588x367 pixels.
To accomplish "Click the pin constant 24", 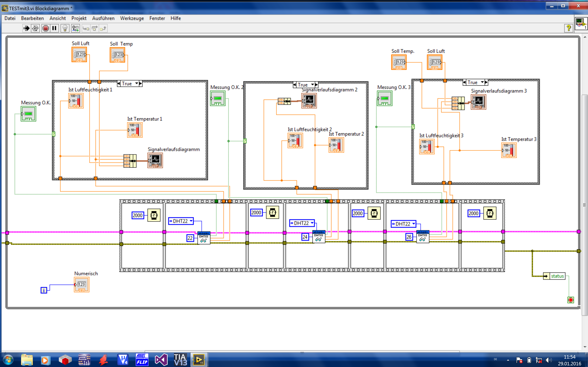I will [x=305, y=237].
